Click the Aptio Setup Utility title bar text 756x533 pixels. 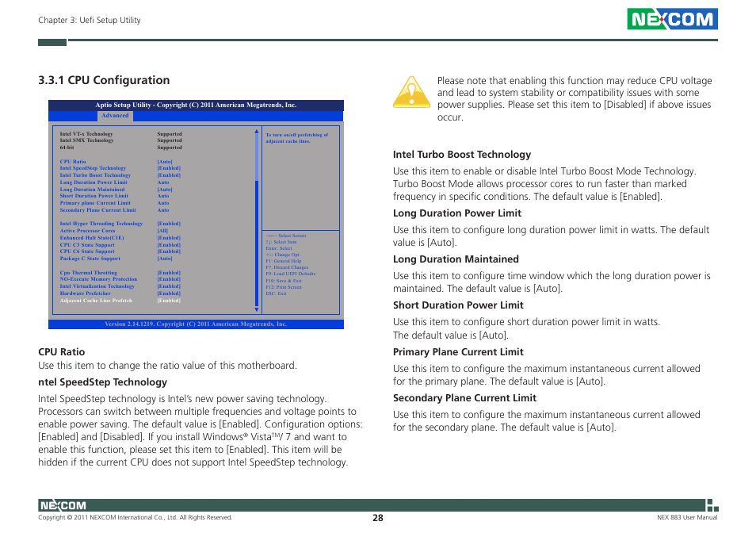click(196, 105)
